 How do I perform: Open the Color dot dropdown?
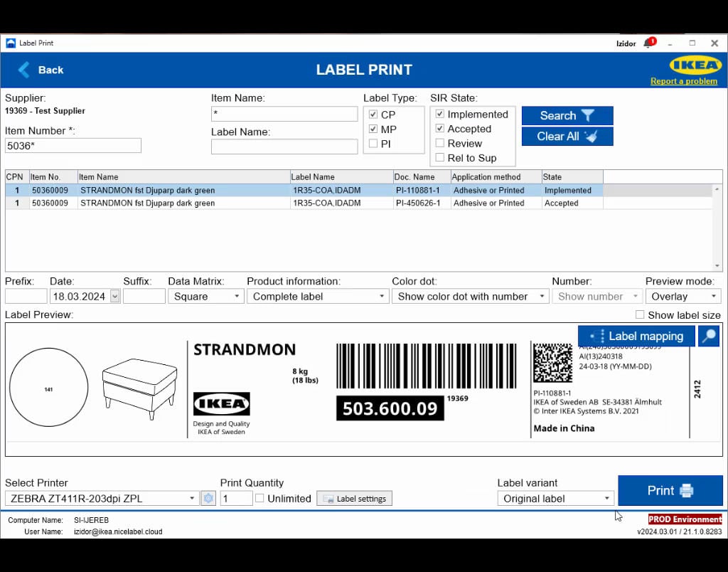coord(471,297)
